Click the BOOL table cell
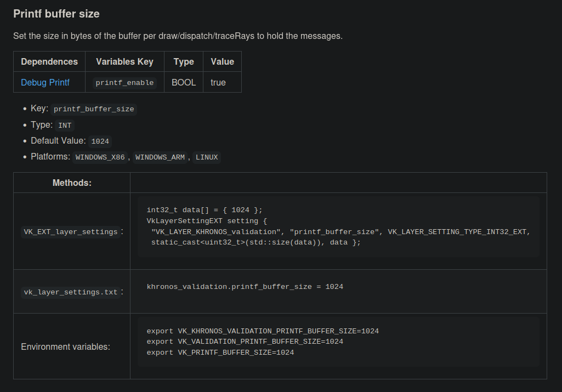This screenshot has height=392, width=562. (184, 82)
